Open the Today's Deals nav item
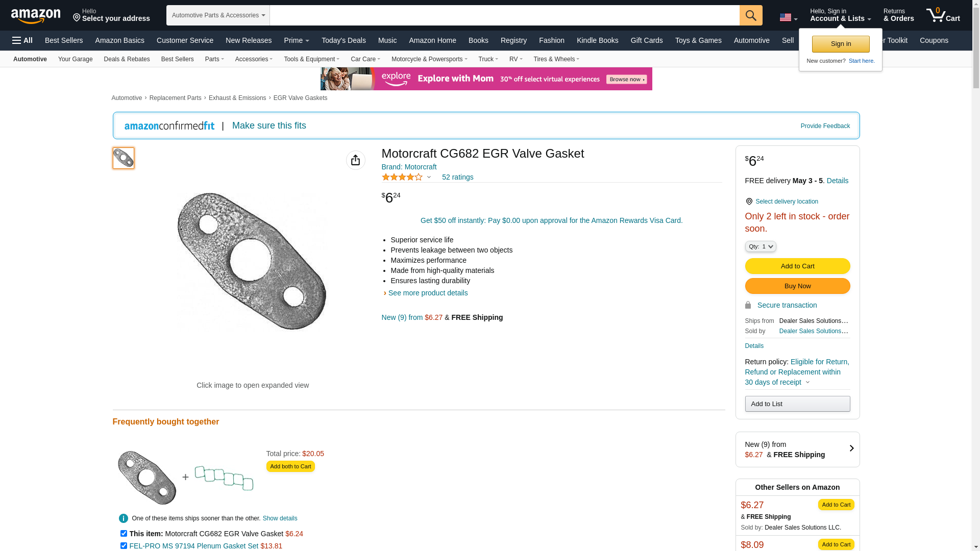 pos(344,40)
